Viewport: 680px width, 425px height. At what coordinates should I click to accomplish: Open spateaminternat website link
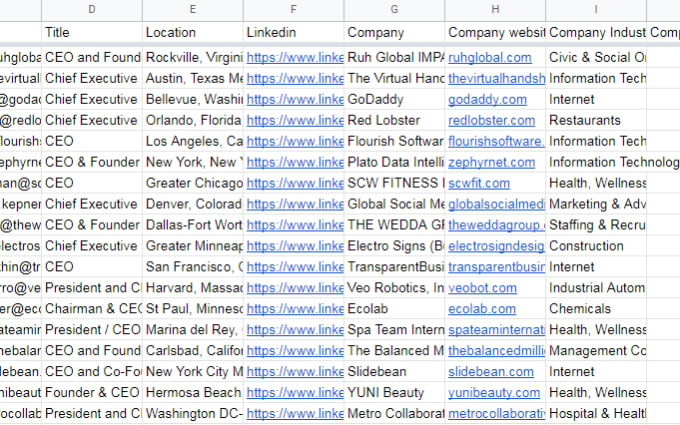[497, 330]
